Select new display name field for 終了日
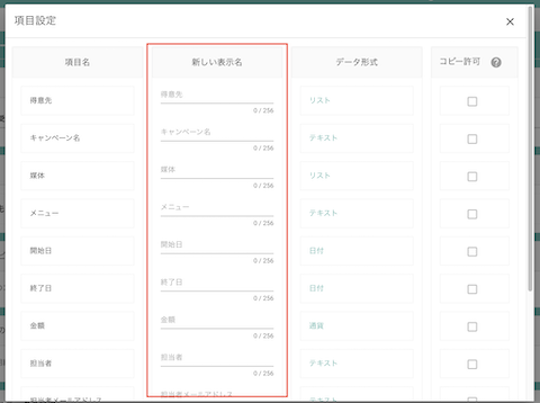 (217, 283)
